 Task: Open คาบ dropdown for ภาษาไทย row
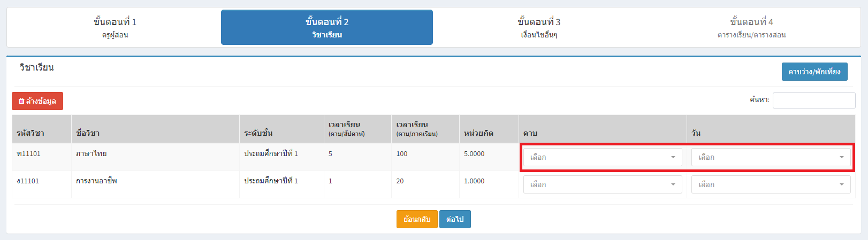pos(603,157)
